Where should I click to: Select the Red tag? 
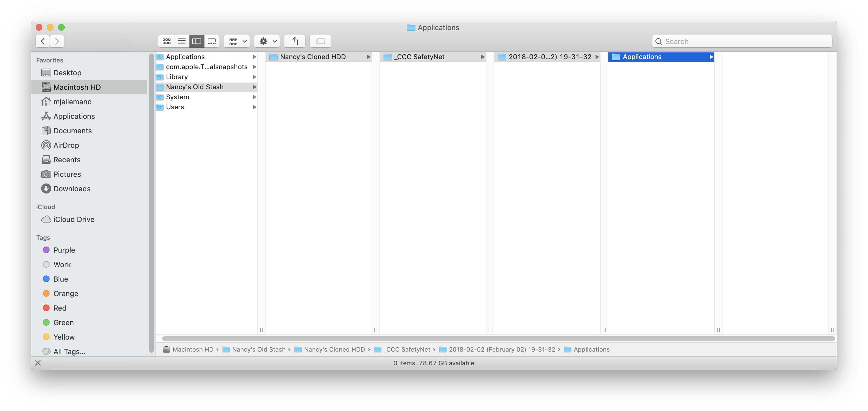click(x=60, y=308)
